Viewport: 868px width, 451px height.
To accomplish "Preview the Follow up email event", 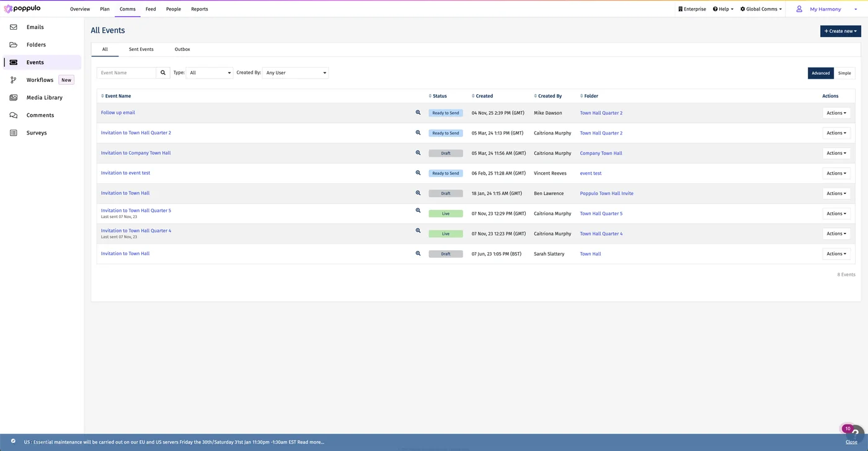I will (418, 113).
